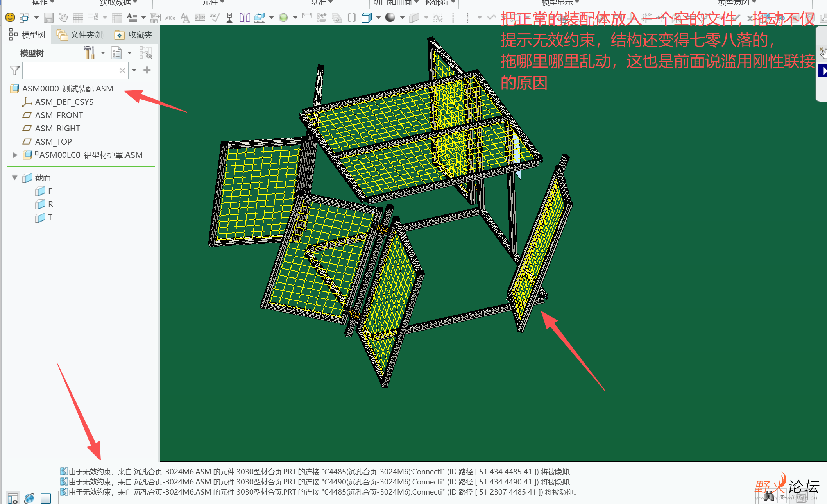Click the windows switch icon beside the smiley
827x504 pixels.
24,17
